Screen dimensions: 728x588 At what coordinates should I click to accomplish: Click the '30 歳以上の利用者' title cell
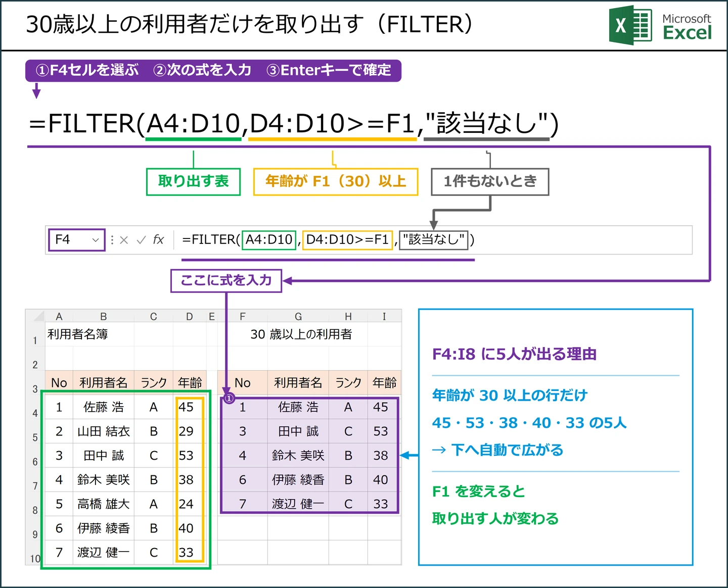click(301, 334)
